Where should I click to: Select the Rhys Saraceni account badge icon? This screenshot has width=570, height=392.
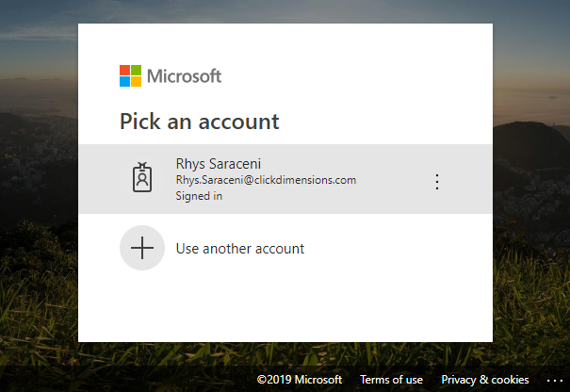click(x=142, y=177)
